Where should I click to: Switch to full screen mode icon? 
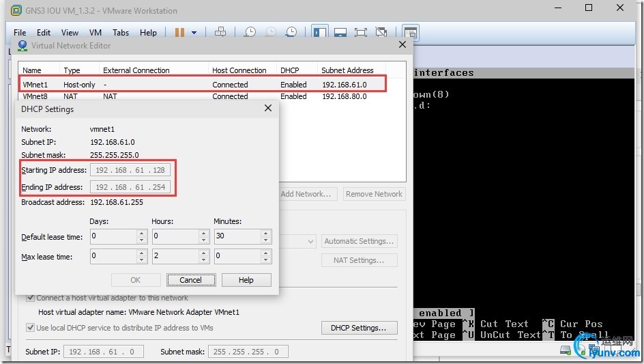pyautogui.click(x=361, y=32)
